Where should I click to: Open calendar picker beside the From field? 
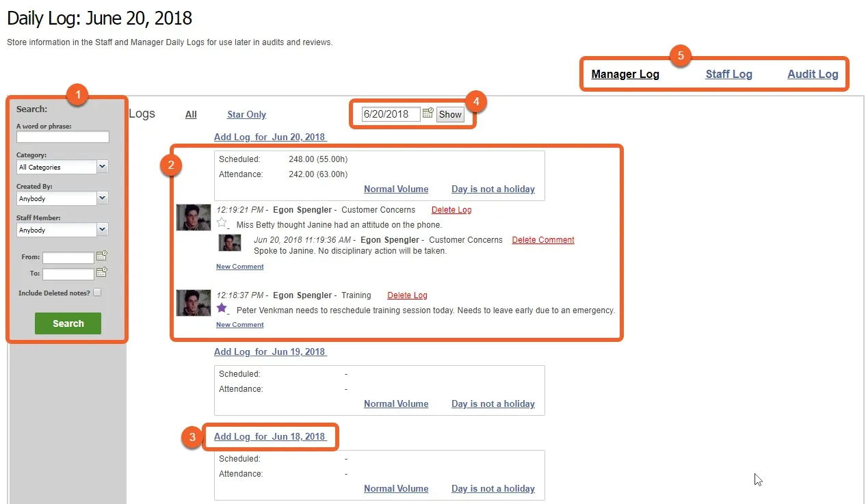click(102, 256)
